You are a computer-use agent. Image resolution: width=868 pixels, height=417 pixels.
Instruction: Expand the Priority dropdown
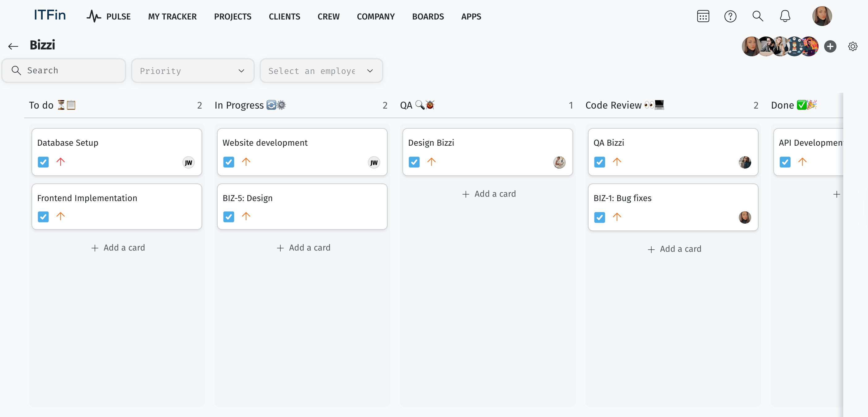192,71
